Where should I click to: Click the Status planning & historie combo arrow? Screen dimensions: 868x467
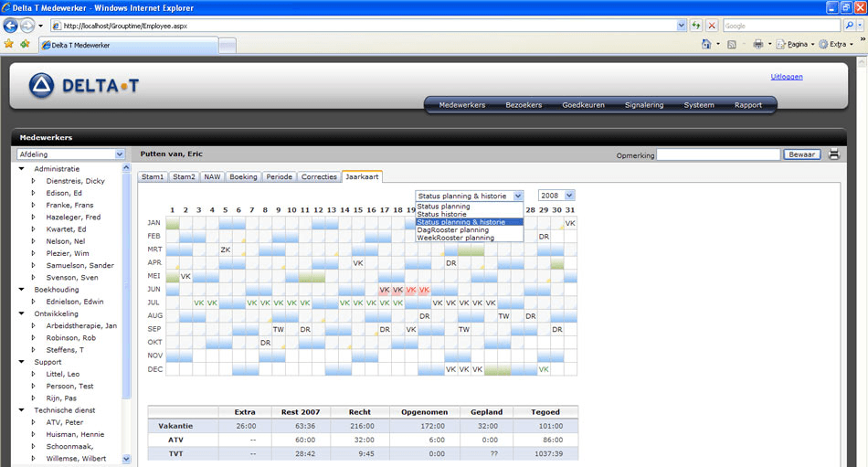[518, 196]
